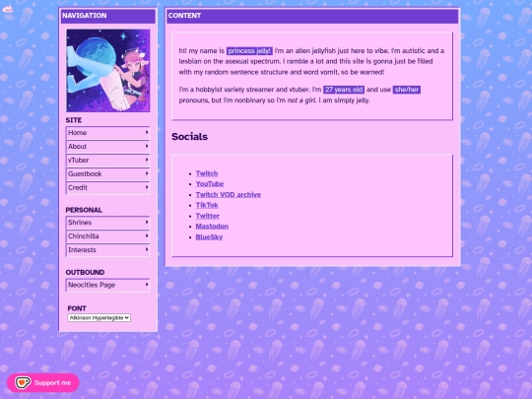The width and height of the screenshot is (532, 399).
Task: Click the arrow icon on the Chinchilla row
Action: (147, 235)
